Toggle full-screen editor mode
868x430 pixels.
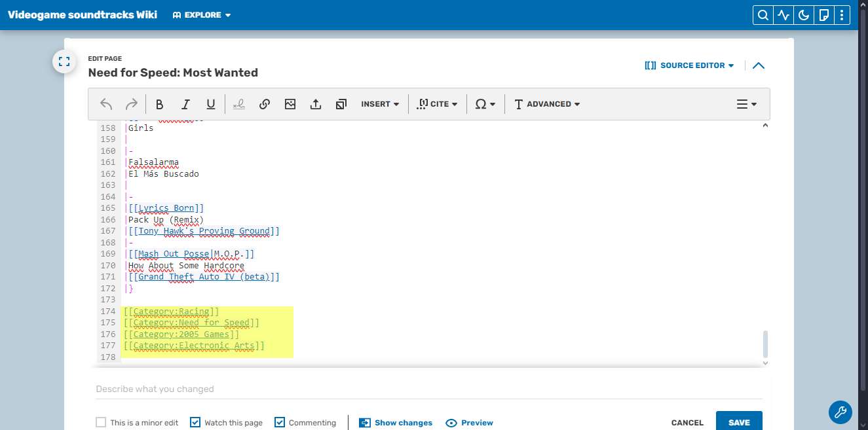click(64, 62)
